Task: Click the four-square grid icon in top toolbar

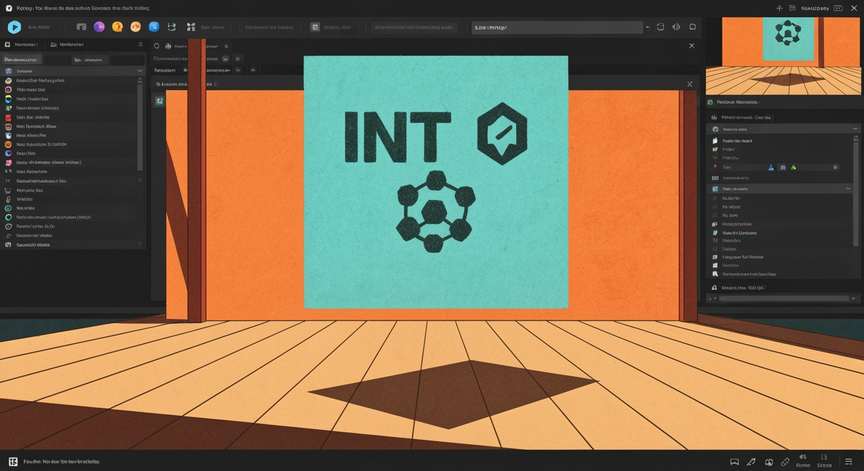Action: [x=191, y=26]
